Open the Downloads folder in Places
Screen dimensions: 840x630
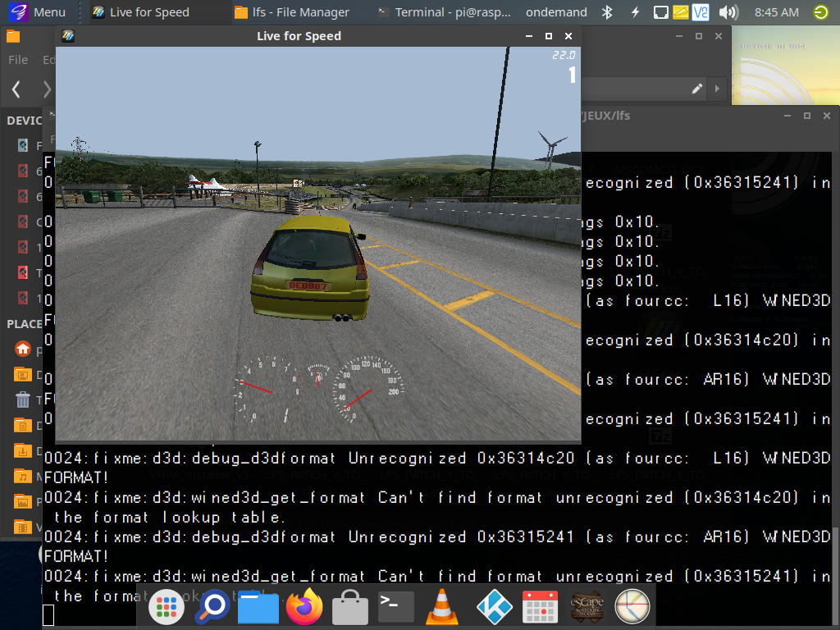[x=22, y=450]
